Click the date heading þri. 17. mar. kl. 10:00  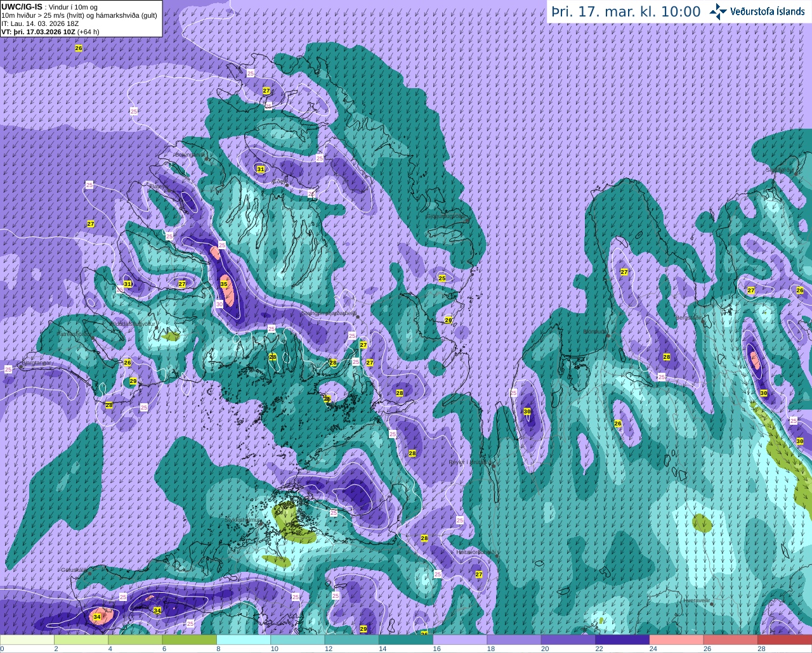coord(626,12)
